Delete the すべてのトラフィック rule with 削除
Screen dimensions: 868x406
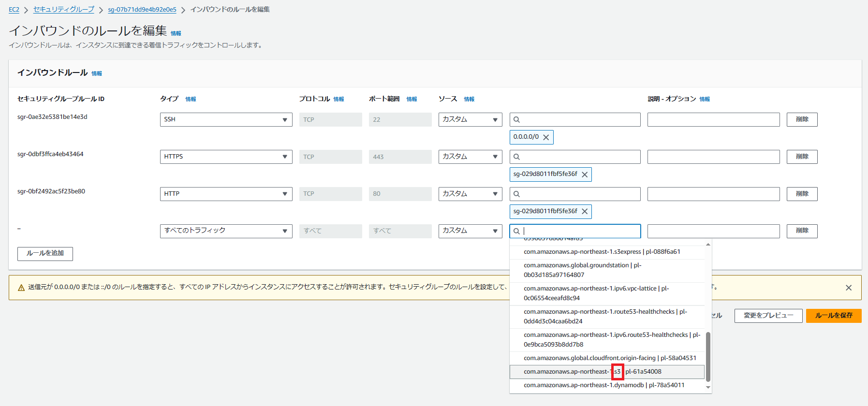tap(802, 231)
